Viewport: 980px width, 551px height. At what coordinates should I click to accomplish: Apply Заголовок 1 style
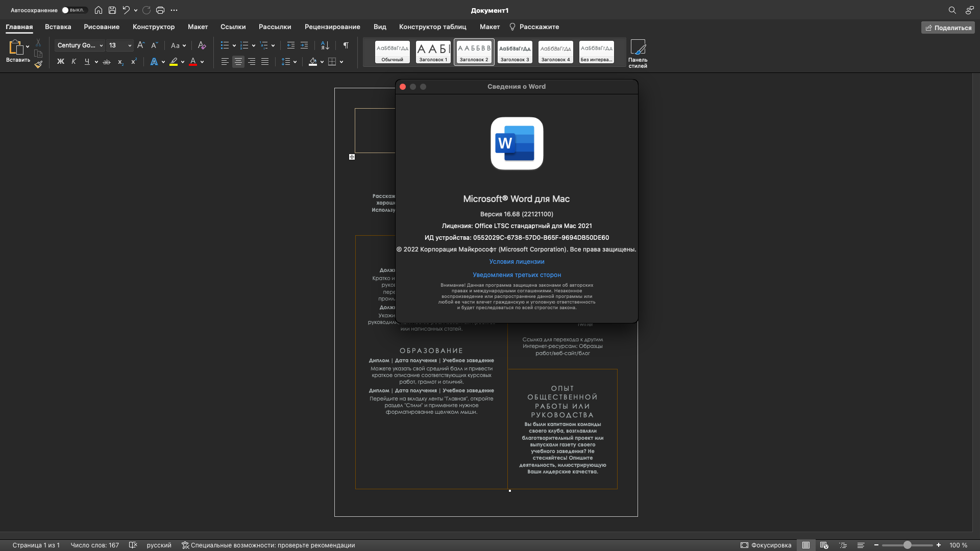pos(433,52)
